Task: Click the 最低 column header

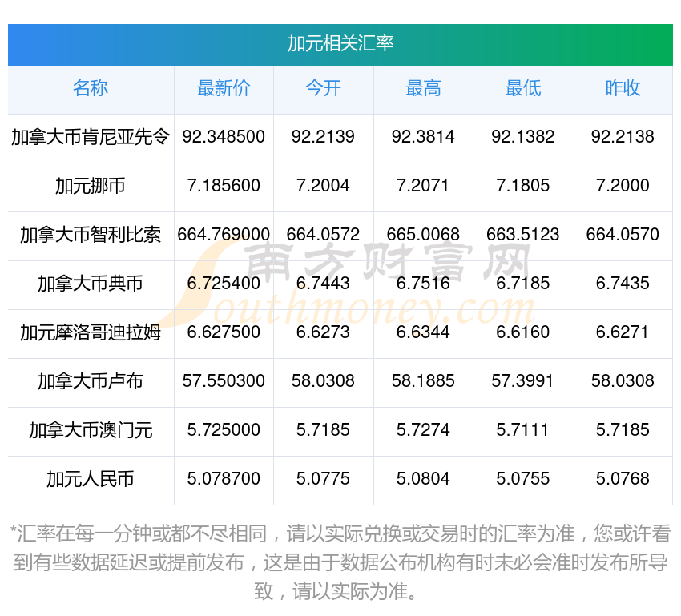Action: [x=522, y=88]
